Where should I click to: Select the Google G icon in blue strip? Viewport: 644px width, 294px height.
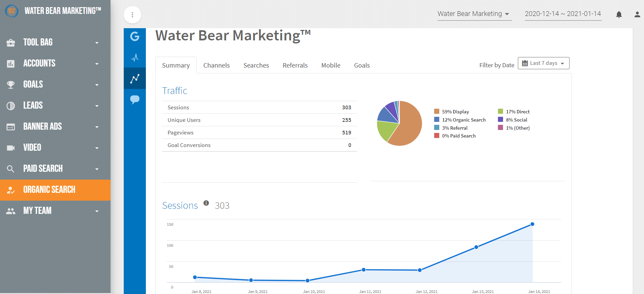[x=135, y=36]
